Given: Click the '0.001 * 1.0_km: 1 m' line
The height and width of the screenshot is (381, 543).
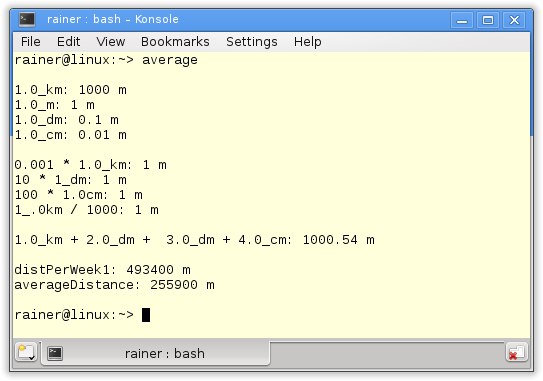Looking at the screenshot, I should tap(91, 165).
